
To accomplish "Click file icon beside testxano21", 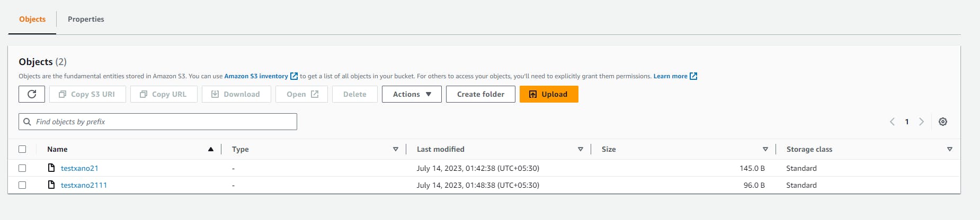I will coord(51,168).
